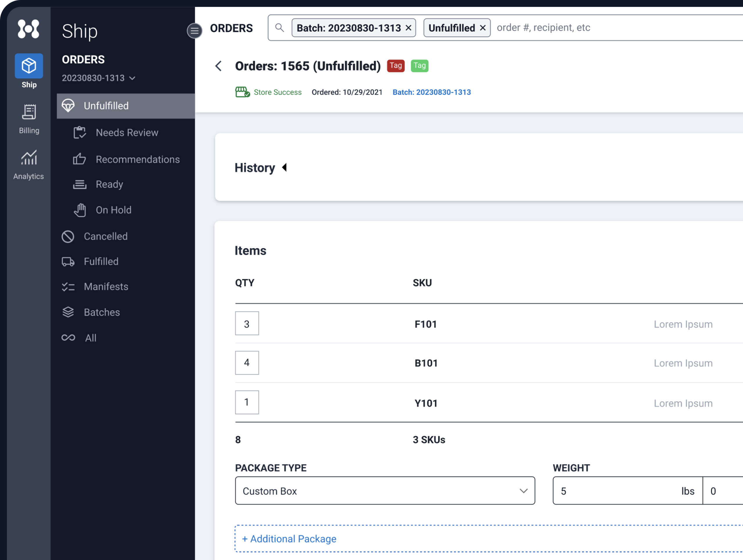The image size is (743, 560).
Task: Click the hamburger menu next to ORDERS
Action: (x=194, y=31)
